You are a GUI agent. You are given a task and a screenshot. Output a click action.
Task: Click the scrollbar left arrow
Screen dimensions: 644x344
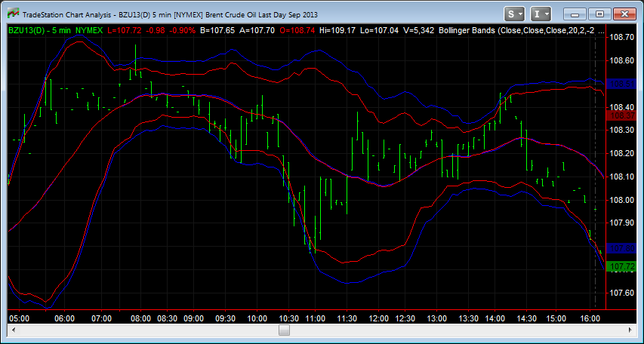14,330
